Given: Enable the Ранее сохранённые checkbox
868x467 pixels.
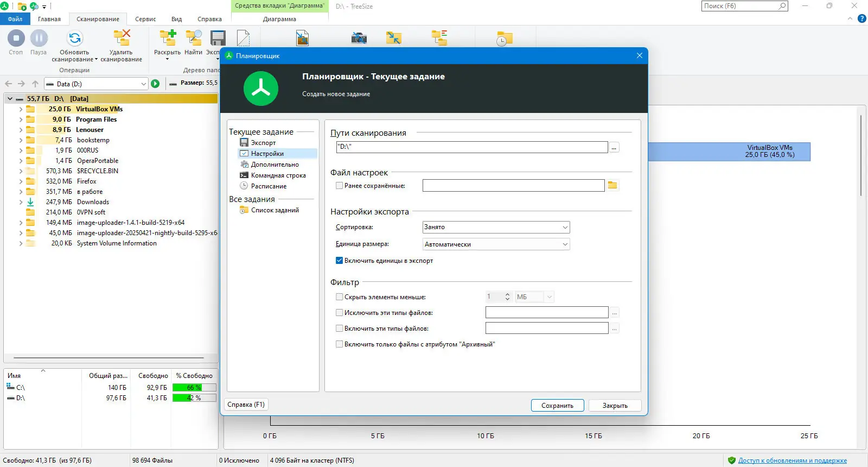Looking at the screenshot, I should pos(340,186).
